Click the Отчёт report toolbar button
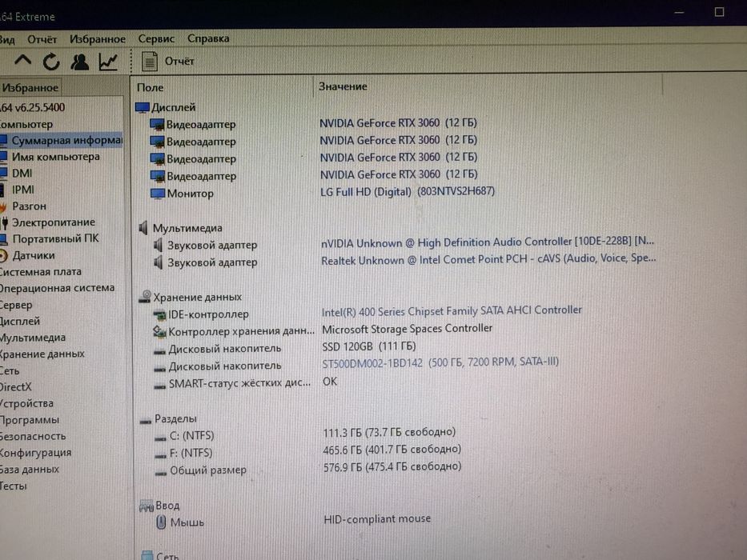This screenshot has height=560, width=747. (x=167, y=62)
